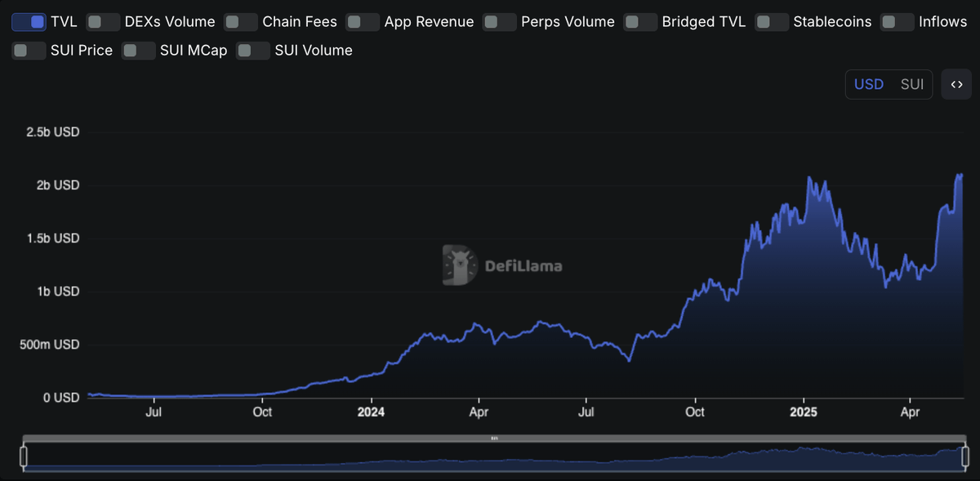Switch on the App Revenue toggle
The height and width of the screenshot is (481, 980).
[x=363, y=22]
